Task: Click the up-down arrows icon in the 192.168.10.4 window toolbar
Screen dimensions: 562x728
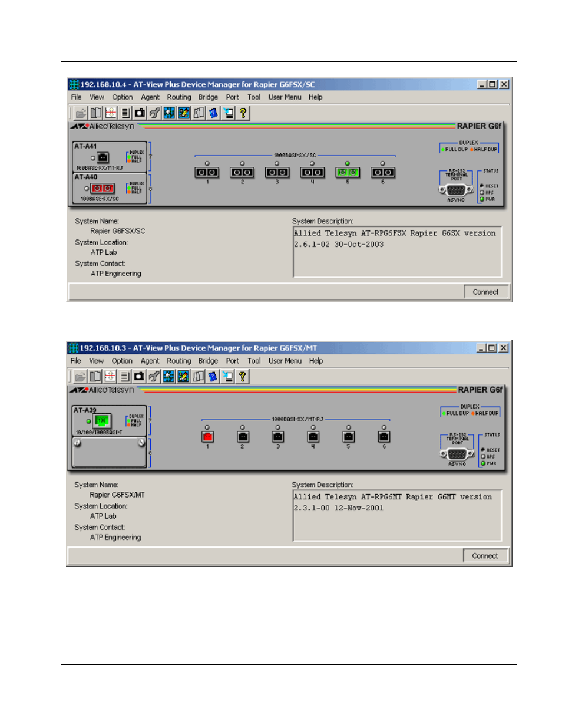Action: pyautogui.click(x=110, y=113)
